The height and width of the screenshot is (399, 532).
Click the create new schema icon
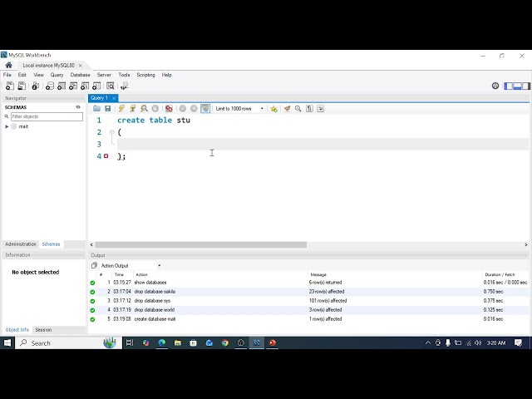pyautogui.click(x=50, y=86)
